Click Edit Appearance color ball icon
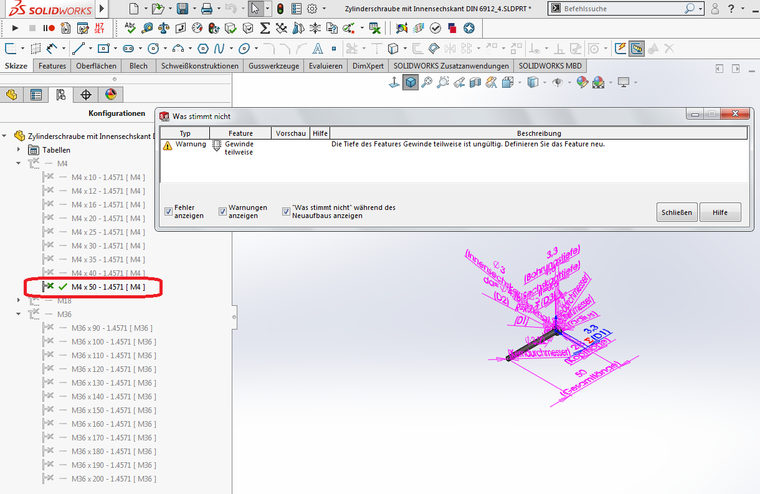 pyautogui.click(x=582, y=82)
